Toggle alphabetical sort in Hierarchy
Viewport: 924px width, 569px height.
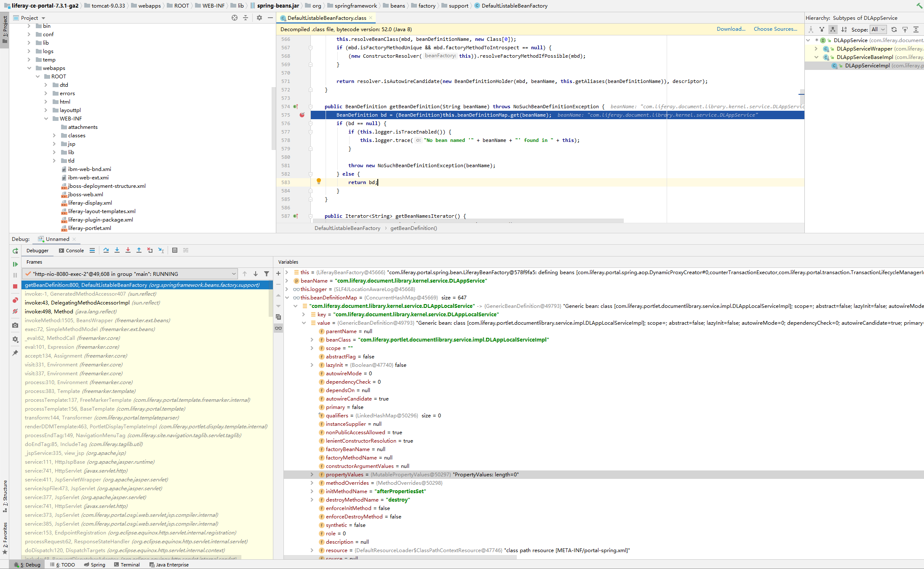(x=844, y=29)
